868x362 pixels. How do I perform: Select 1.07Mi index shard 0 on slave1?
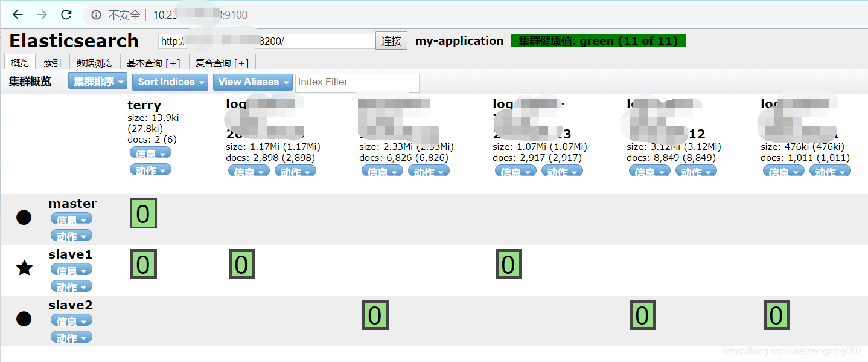509,264
